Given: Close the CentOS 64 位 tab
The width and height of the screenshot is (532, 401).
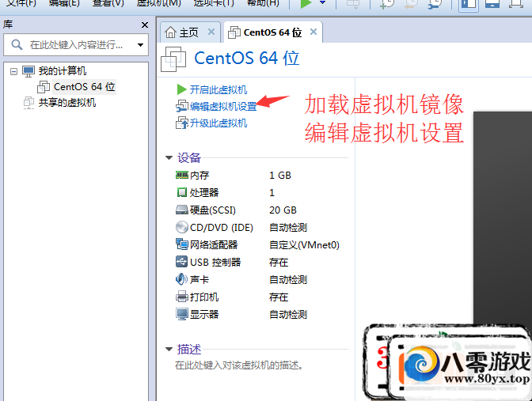Looking at the screenshot, I should [x=313, y=32].
